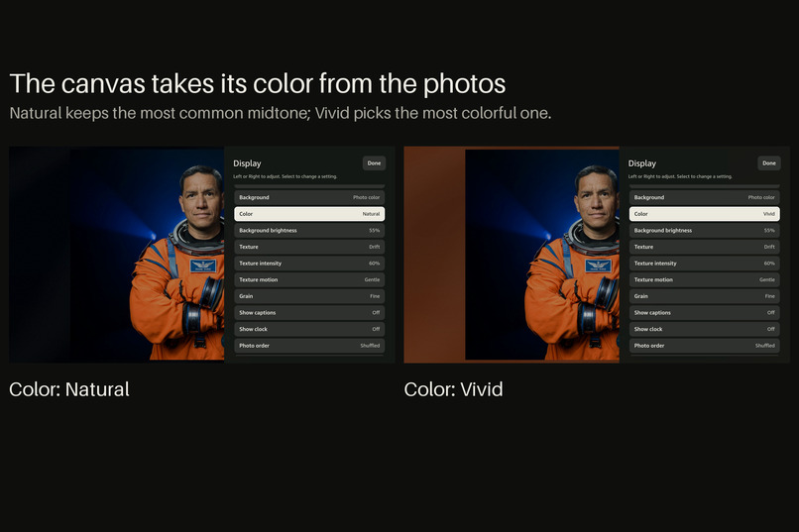The height and width of the screenshot is (532, 799).
Task: Click the orange canvas area in the Vivid screenshot
Action: point(434,255)
